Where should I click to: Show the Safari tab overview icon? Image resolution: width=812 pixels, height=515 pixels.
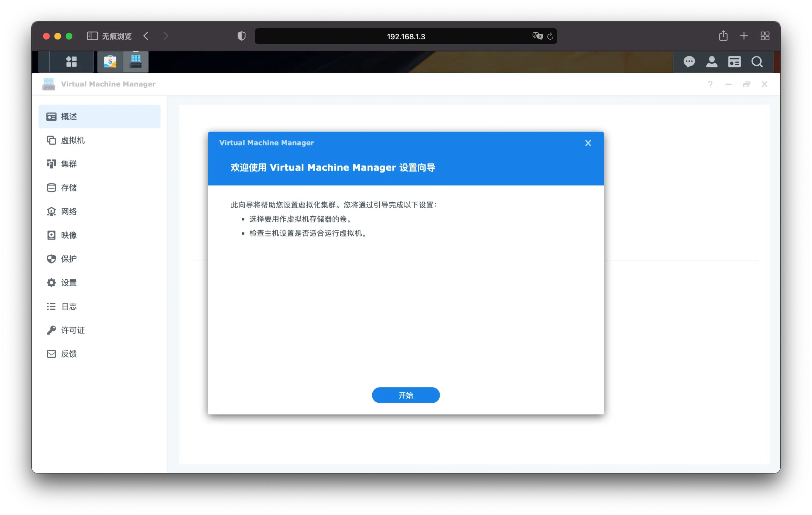pos(765,36)
